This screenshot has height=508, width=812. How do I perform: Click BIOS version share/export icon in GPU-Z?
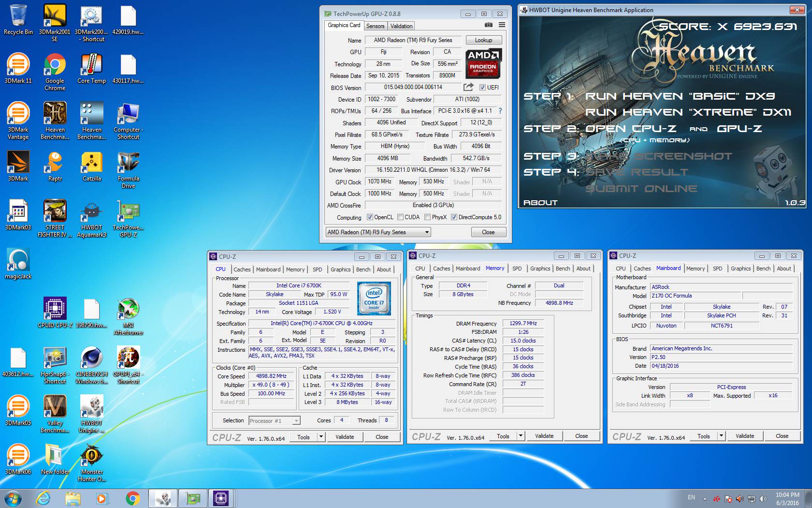point(468,87)
